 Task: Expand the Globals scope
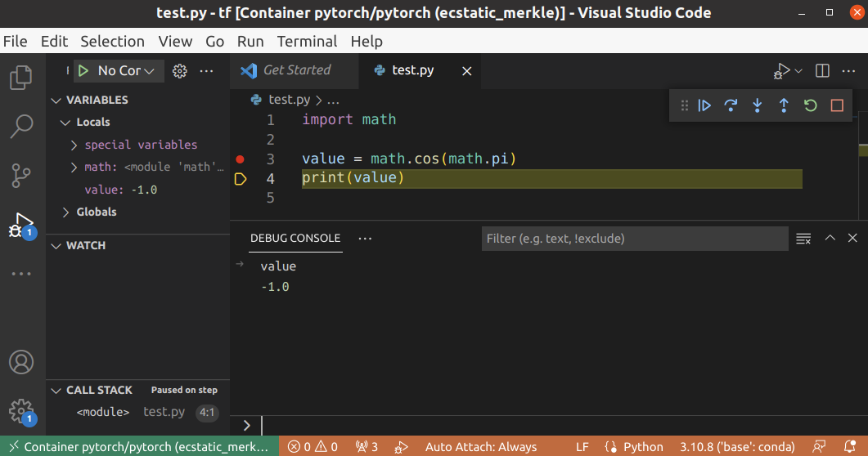pos(65,212)
